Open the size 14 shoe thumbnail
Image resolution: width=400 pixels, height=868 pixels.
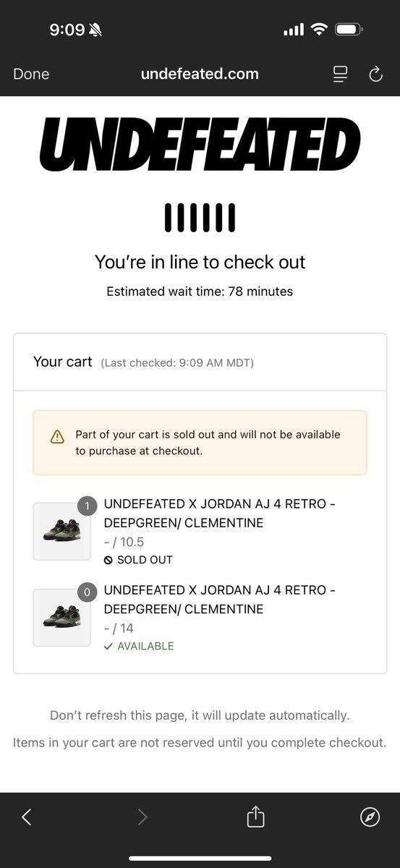(x=61, y=617)
